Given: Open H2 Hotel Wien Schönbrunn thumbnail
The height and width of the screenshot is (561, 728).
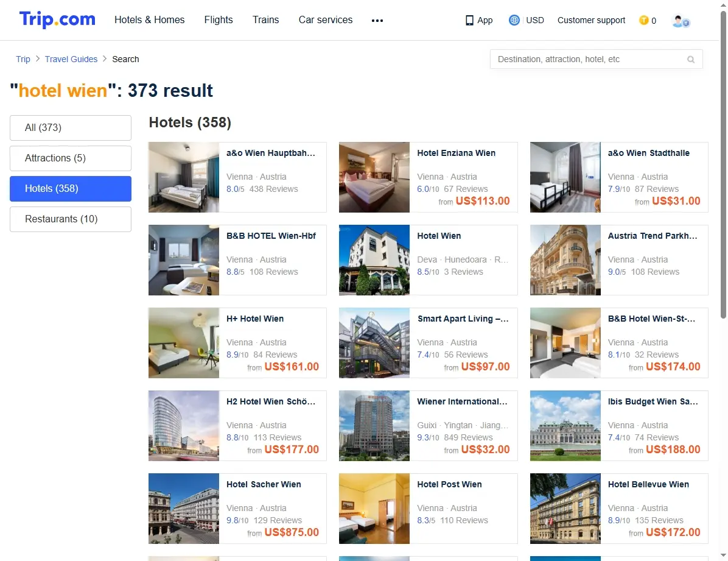Looking at the screenshot, I should click(184, 426).
